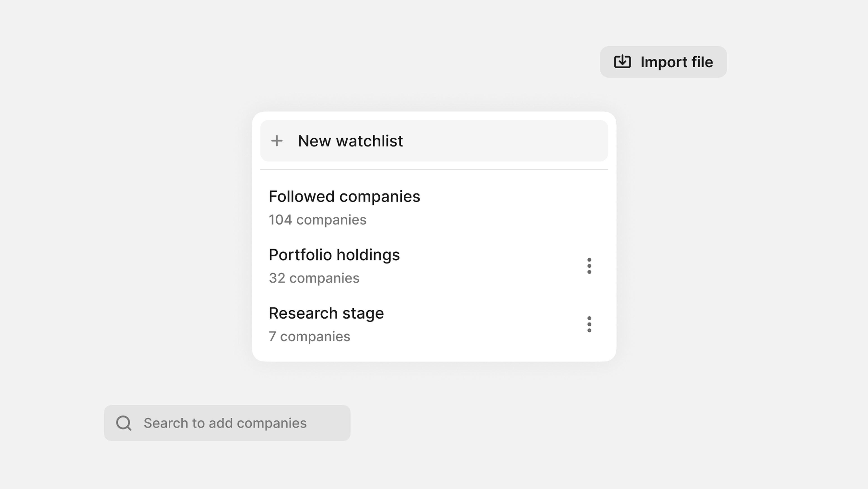This screenshot has width=868, height=489.
Task: Click the magnifying glass search icon
Action: pos(124,423)
